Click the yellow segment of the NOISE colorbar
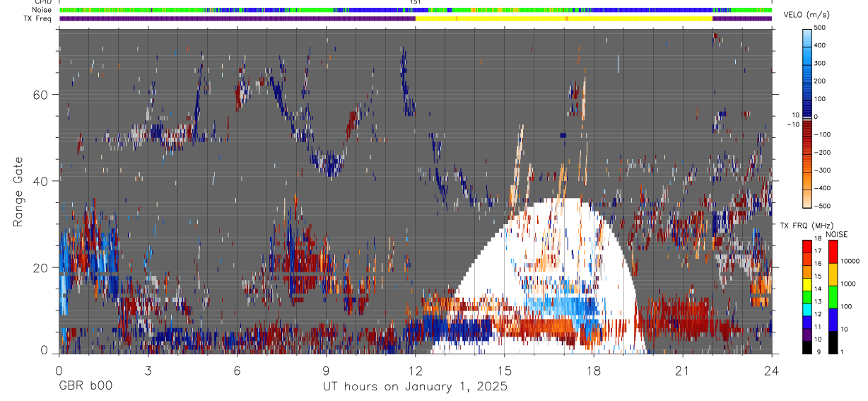 (833, 274)
